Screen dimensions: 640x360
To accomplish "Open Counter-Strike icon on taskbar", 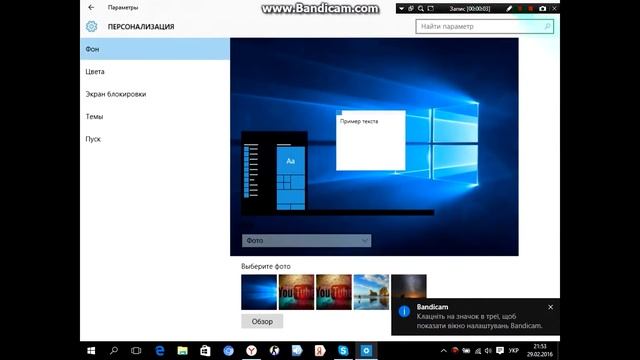I will [274, 351].
